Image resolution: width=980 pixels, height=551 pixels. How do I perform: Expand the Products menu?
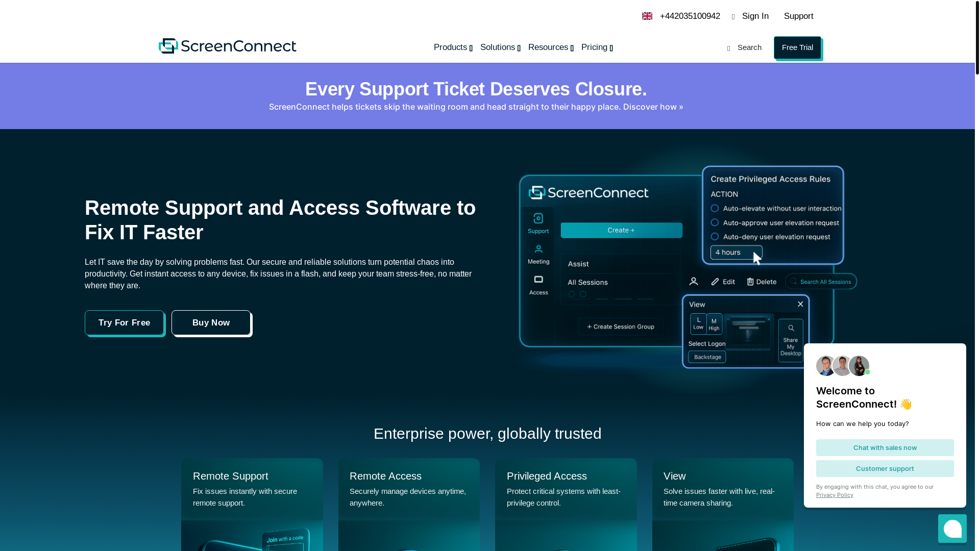tap(453, 47)
